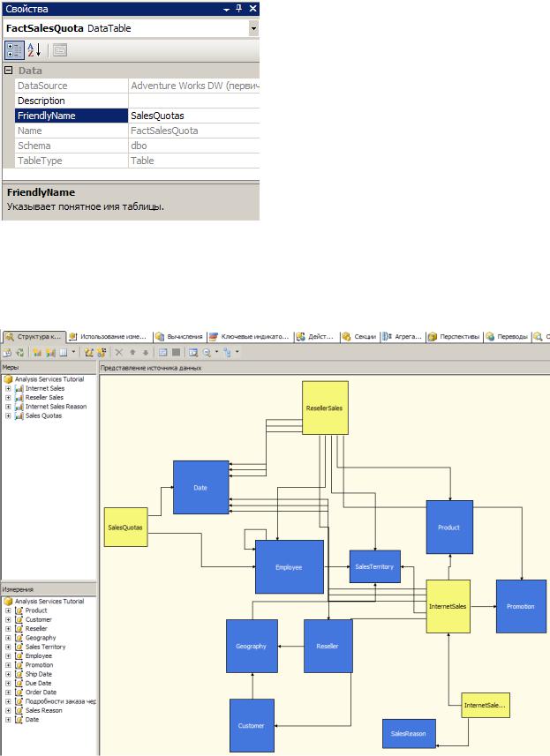Open the Использование измерений tab

tap(109, 336)
